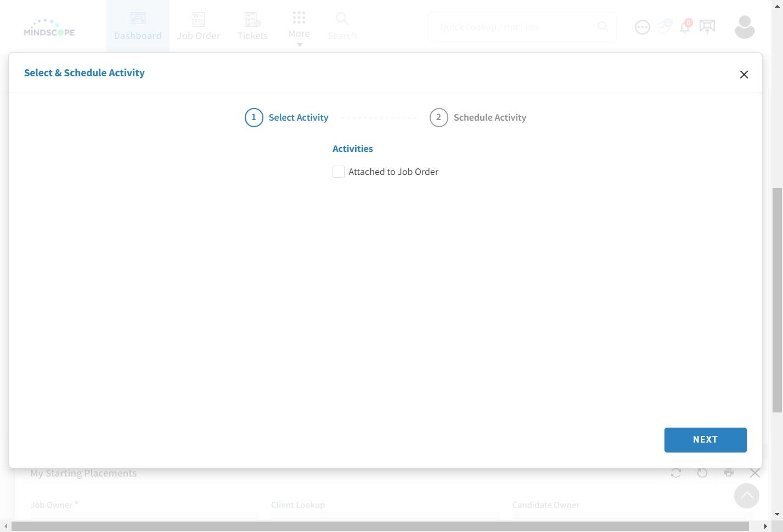
Task: Open the notifications bell icon
Action: coord(685,26)
